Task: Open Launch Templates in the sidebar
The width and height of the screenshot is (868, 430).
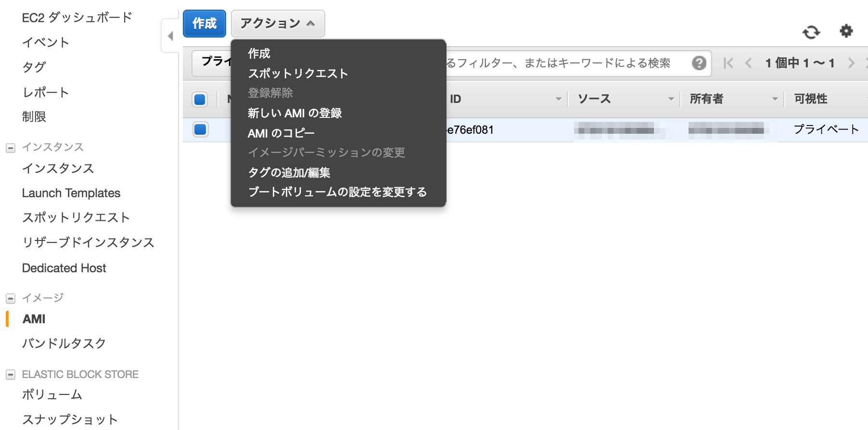Action: (71, 193)
